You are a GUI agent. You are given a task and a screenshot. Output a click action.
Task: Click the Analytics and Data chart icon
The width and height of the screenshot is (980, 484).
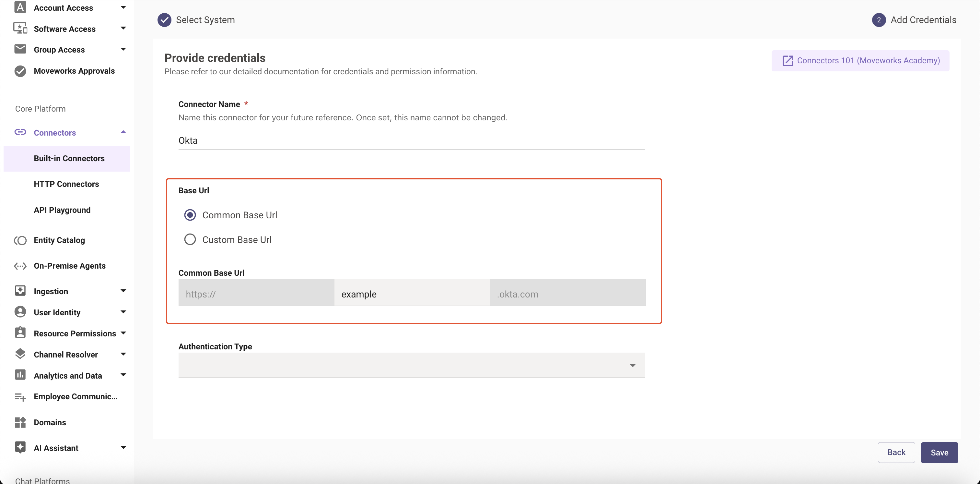click(20, 375)
